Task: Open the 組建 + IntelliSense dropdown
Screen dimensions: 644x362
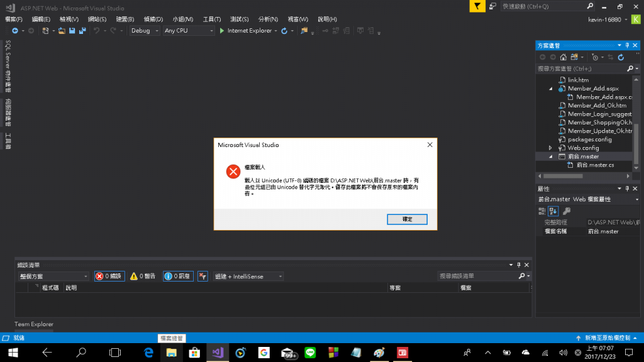Action: (x=248, y=277)
